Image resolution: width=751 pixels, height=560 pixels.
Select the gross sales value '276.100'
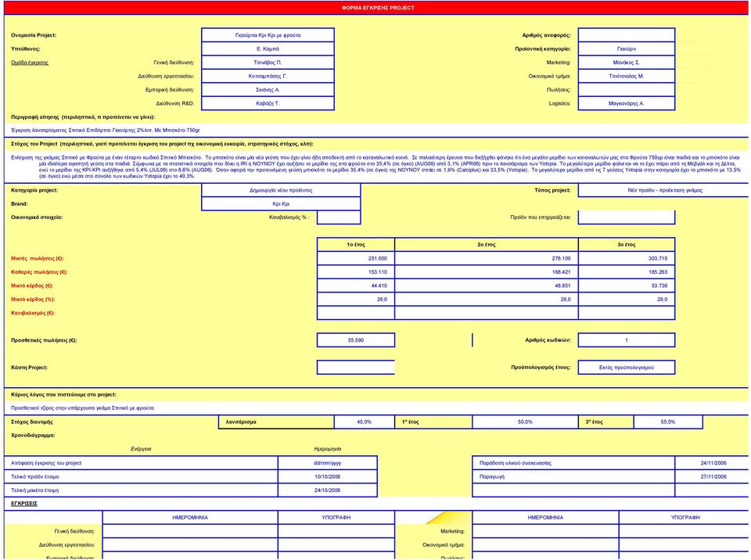click(487, 258)
